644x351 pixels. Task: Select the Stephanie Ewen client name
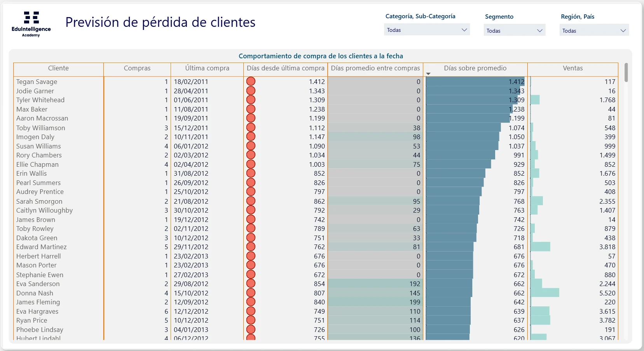pos(40,275)
